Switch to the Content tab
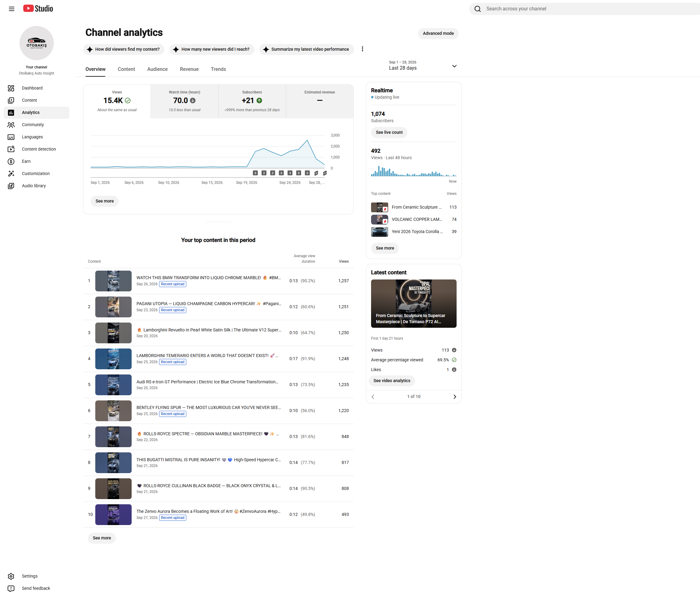Image resolution: width=700 pixels, height=595 pixels. click(126, 69)
